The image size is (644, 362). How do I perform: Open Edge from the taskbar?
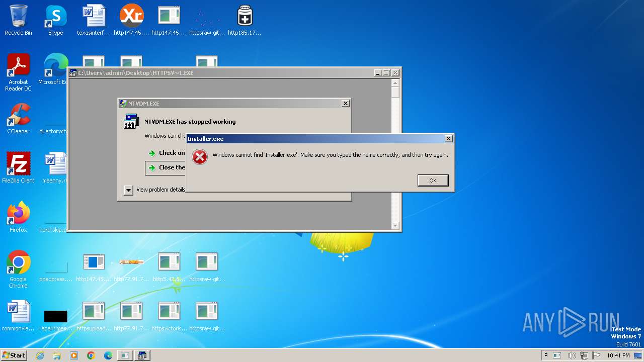(108, 355)
